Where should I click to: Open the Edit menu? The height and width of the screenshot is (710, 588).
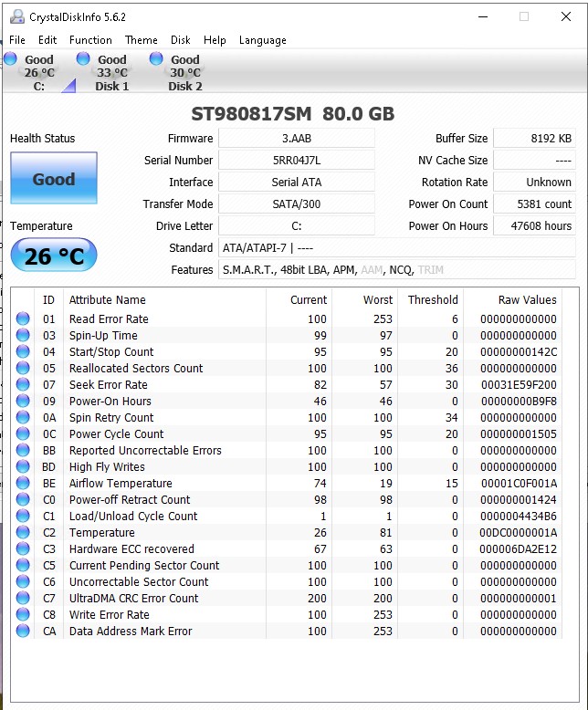(47, 40)
